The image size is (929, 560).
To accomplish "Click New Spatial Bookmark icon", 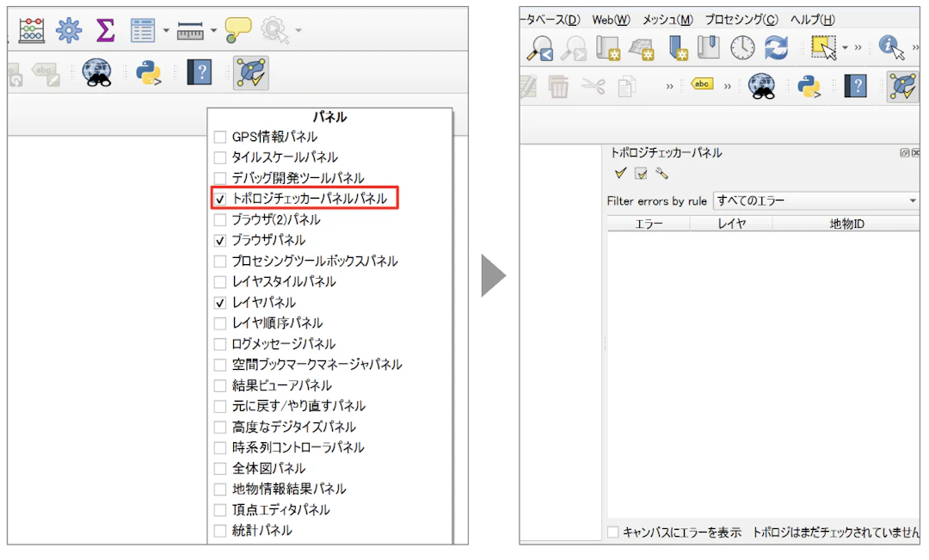I will [677, 48].
